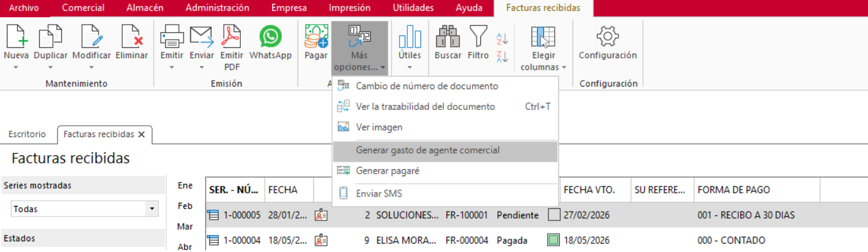Click the Filtro funnel icon

coord(478,36)
